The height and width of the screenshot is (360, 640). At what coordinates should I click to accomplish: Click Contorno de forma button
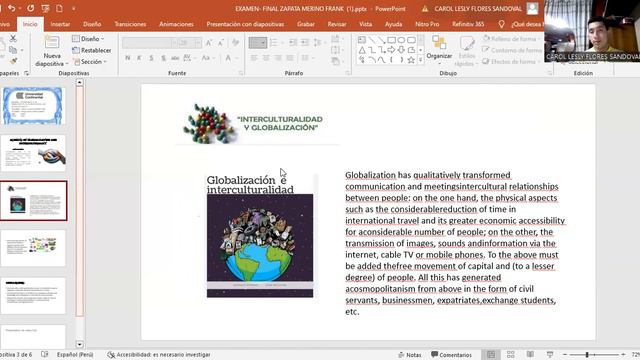coord(512,50)
